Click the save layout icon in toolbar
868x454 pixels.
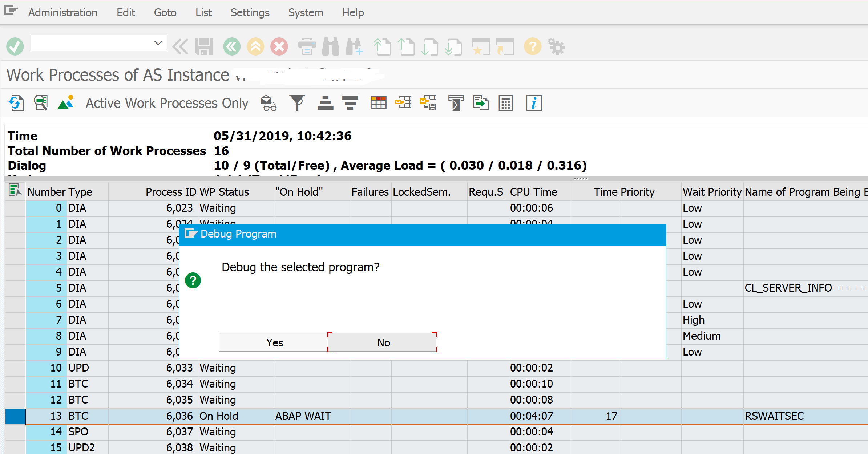pyautogui.click(x=431, y=103)
